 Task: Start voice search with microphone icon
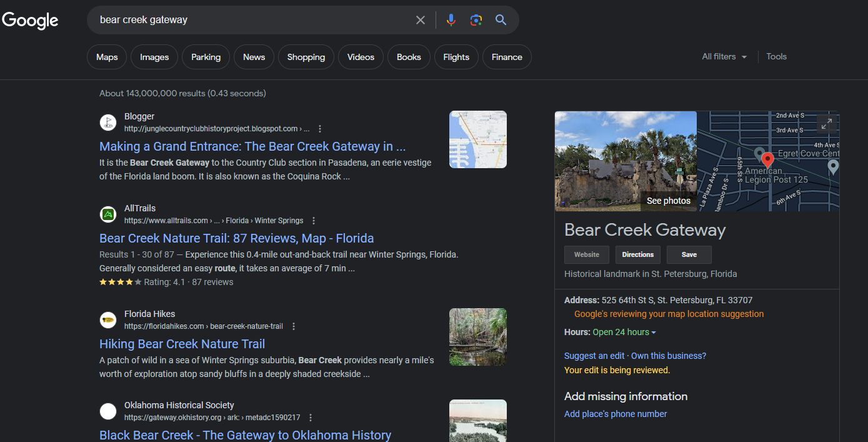[451, 20]
